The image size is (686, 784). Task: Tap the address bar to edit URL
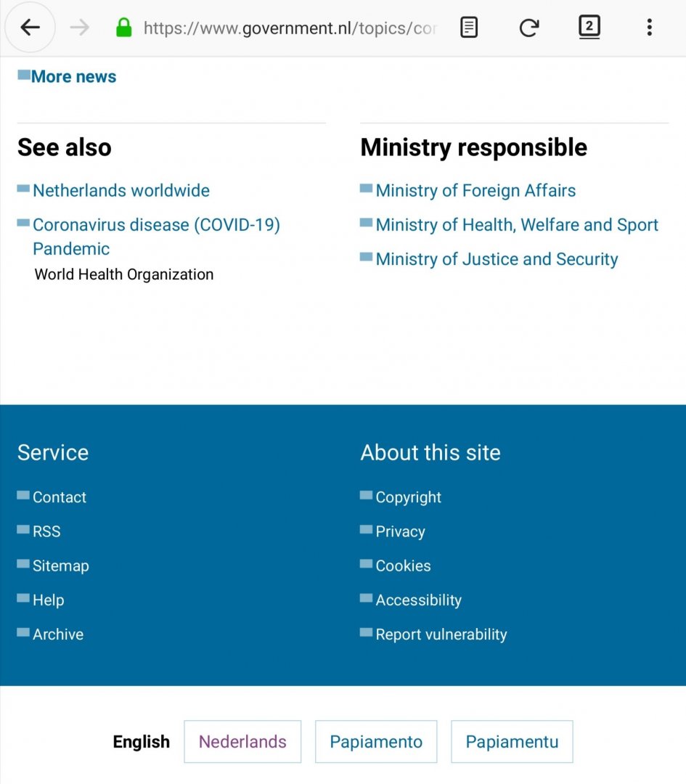(290, 28)
